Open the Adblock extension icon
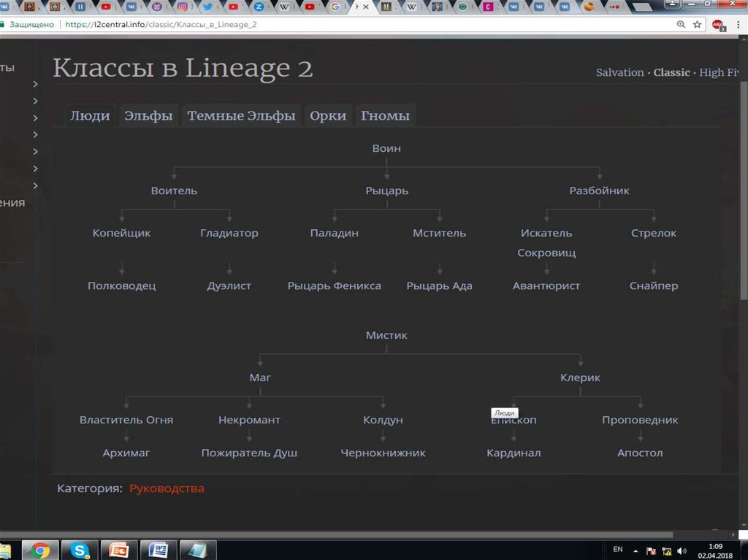The image size is (748, 560). coord(717,24)
